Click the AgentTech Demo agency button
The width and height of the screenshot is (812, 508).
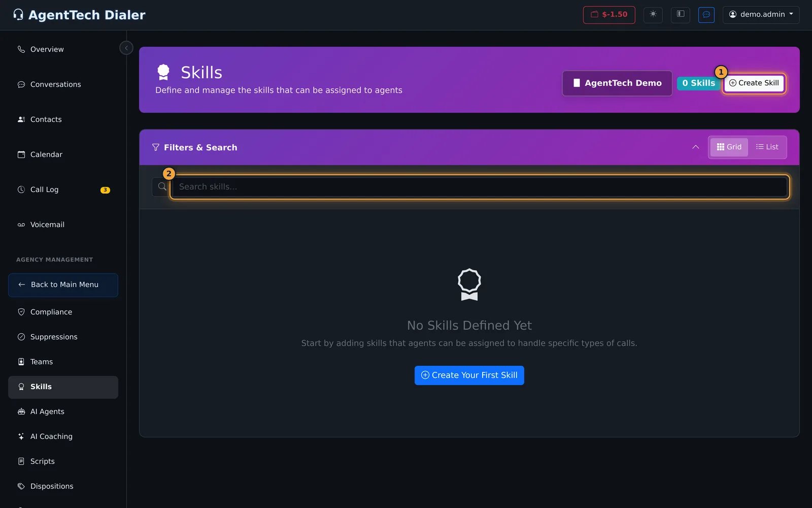[x=617, y=83]
